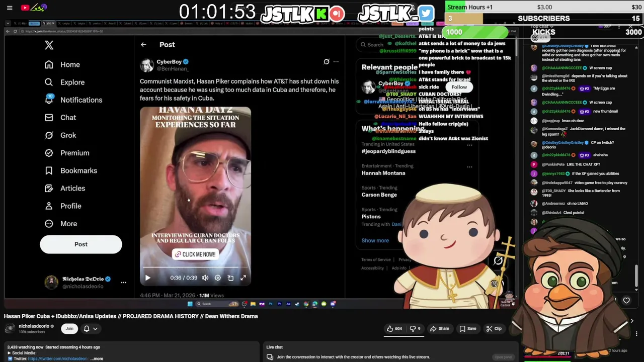Open Nicholas DeOrio account options menu
Image resolution: width=644 pixels, height=362 pixels.
point(123,283)
